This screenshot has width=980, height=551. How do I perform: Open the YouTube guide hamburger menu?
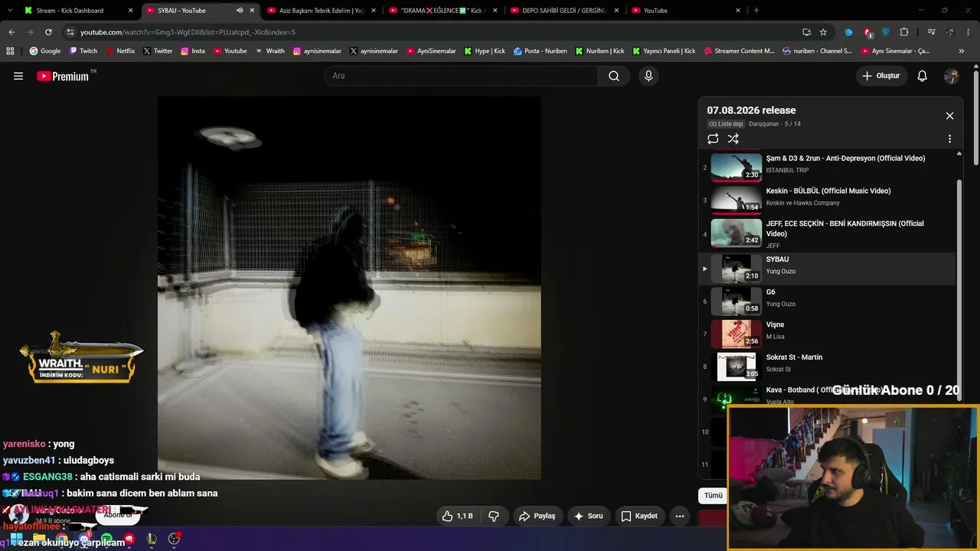pyautogui.click(x=18, y=76)
